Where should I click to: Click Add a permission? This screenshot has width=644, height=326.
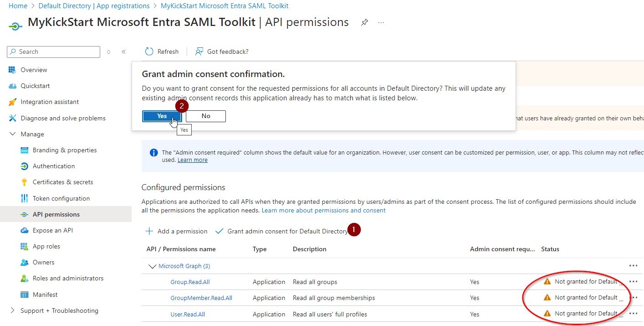[177, 232]
